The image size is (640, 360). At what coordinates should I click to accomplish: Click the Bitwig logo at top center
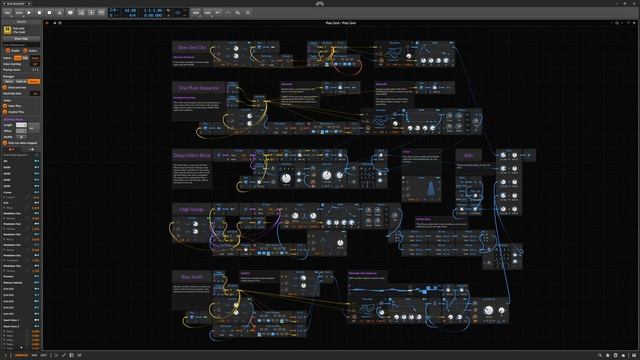(x=320, y=4)
